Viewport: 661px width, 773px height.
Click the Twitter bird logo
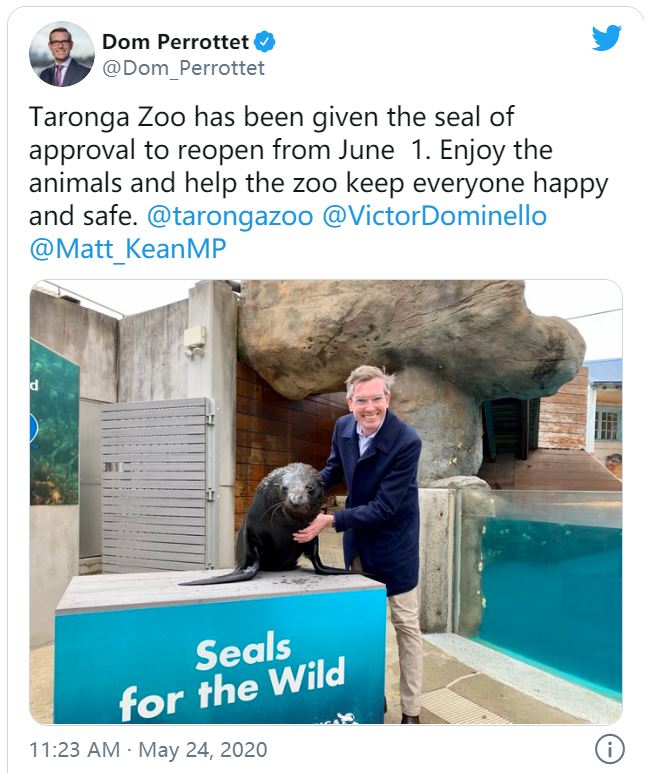tap(606, 38)
